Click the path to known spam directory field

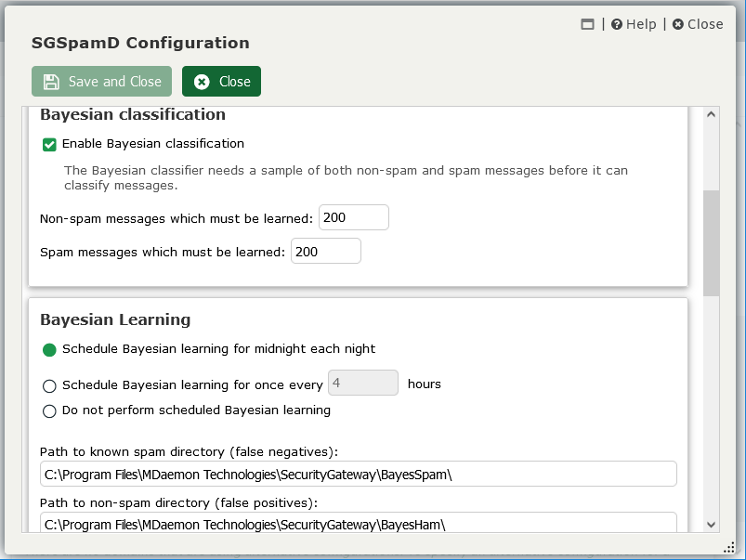(358, 473)
